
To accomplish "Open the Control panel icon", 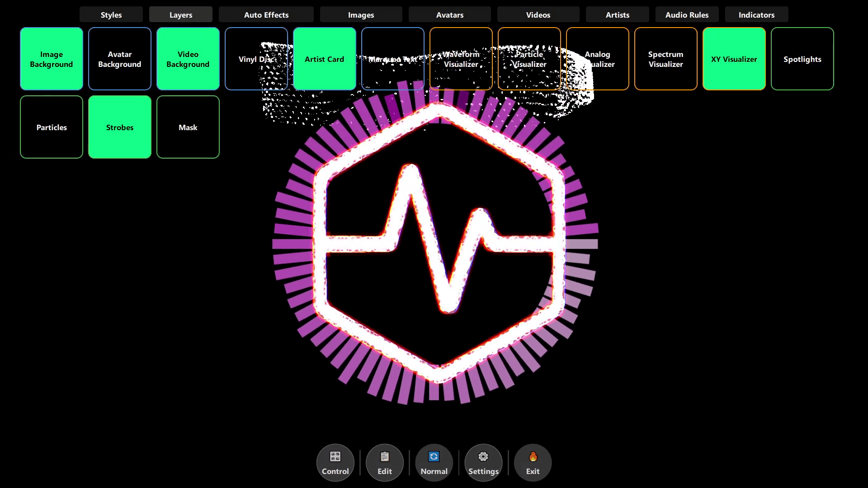I will click(335, 462).
